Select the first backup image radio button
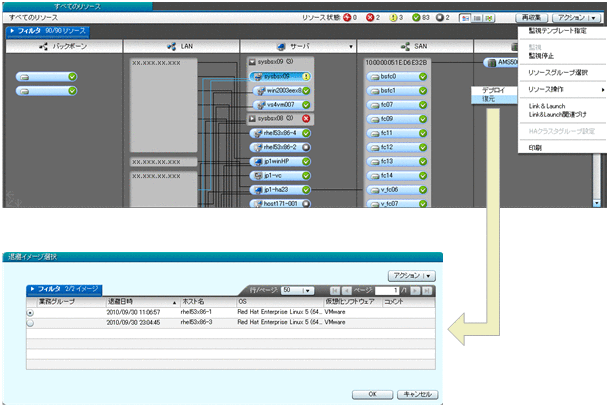This screenshot has width=611, height=408. (x=30, y=312)
